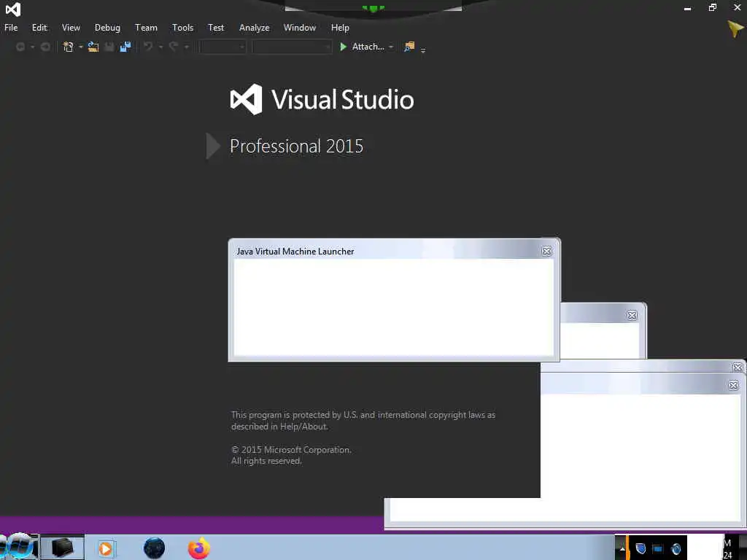Screen dimensions: 747x560
Task: Open the Window menu
Action: point(300,28)
